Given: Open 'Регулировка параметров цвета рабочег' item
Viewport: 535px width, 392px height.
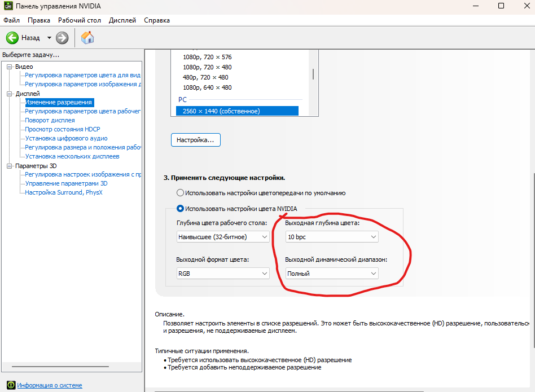Looking at the screenshot, I should (82, 111).
